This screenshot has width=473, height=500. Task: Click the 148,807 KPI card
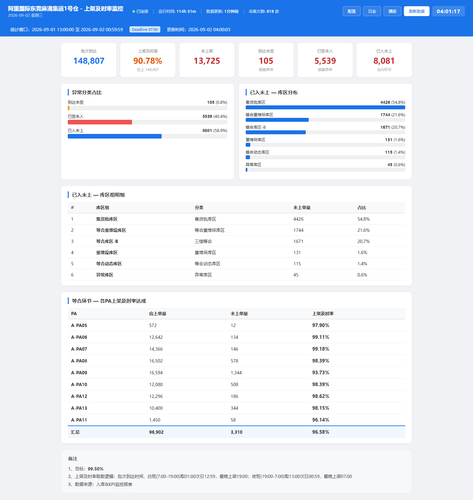click(x=89, y=60)
